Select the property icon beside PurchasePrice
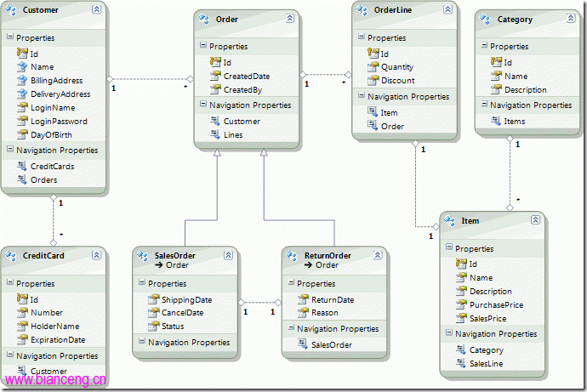 (462, 305)
